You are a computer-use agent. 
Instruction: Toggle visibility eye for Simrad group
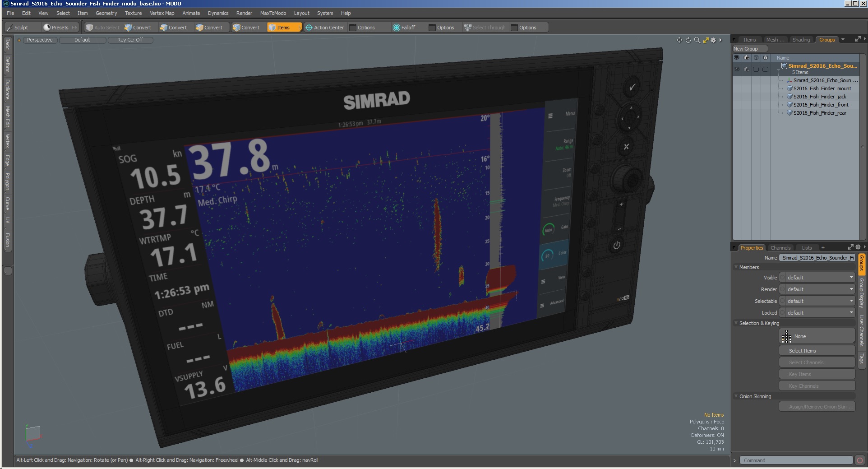[737, 69]
